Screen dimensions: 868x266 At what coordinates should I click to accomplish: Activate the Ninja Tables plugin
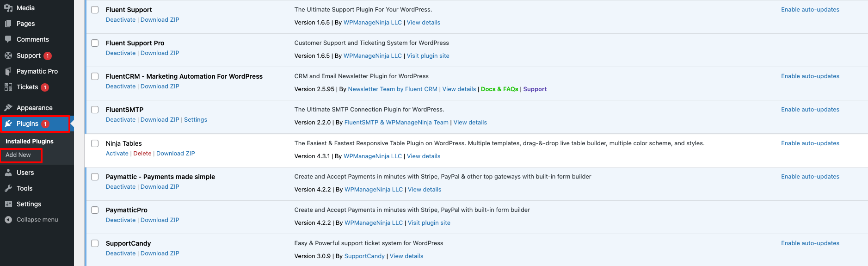(117, 154)
